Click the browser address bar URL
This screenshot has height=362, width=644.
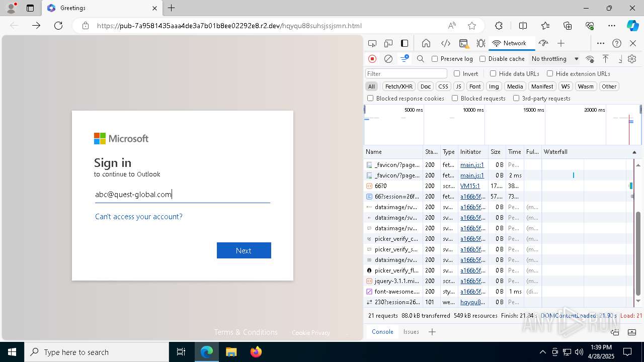229,26
